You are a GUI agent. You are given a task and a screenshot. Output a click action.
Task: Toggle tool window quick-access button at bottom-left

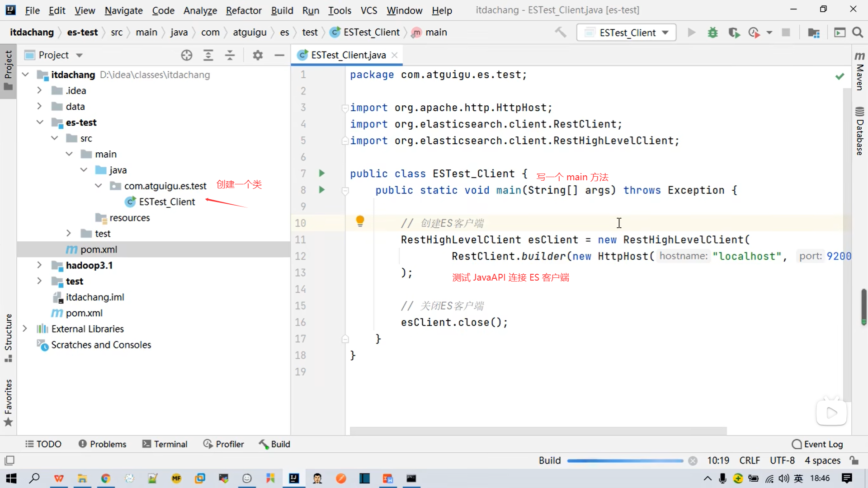tap(9, 460)
